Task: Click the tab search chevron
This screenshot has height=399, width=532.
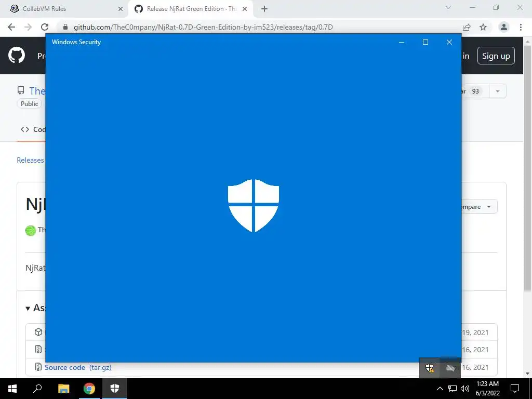Action: [x=448, y=7]
